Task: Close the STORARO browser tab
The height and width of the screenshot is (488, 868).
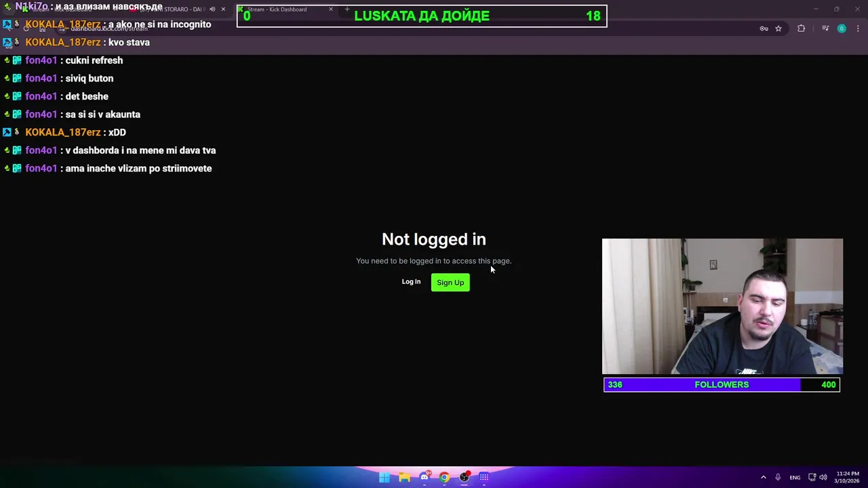Action: point(223,9)
